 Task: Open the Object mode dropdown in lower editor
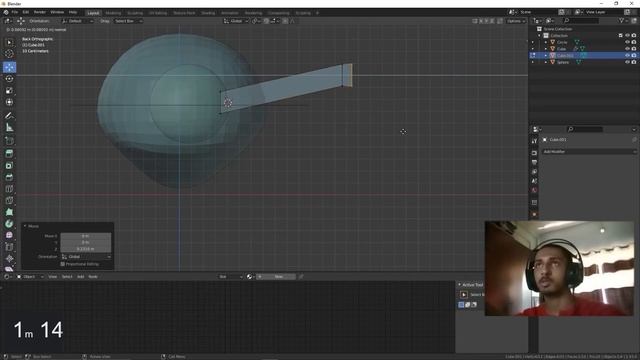point(30,277)
